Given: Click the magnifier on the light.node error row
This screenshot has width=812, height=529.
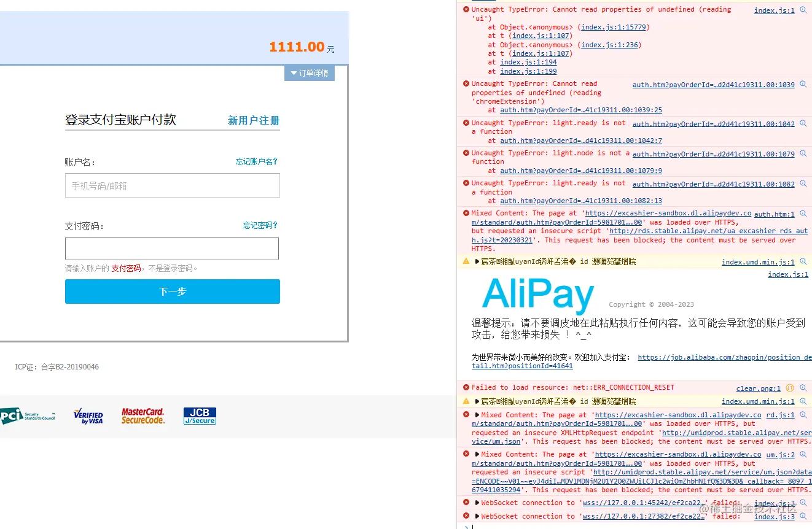Looking at the screenshot, I should [x=803, y=154].
